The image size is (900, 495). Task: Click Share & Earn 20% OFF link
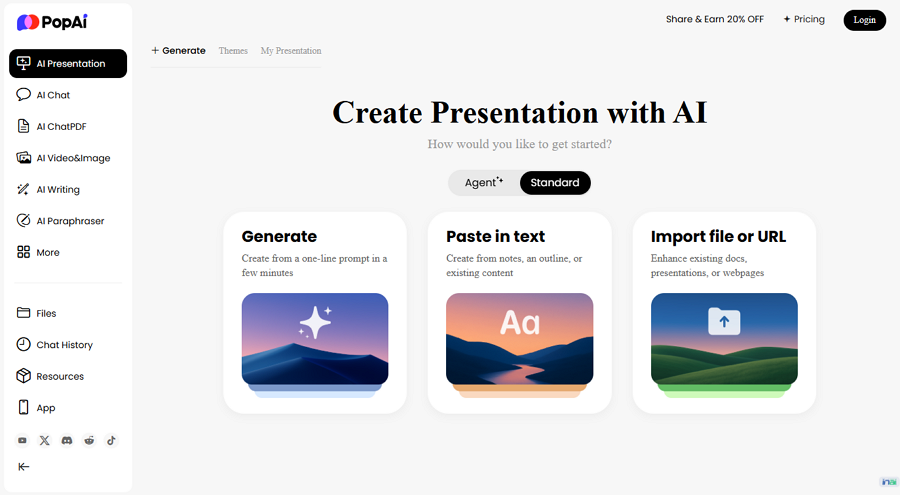tap(715, 20)
